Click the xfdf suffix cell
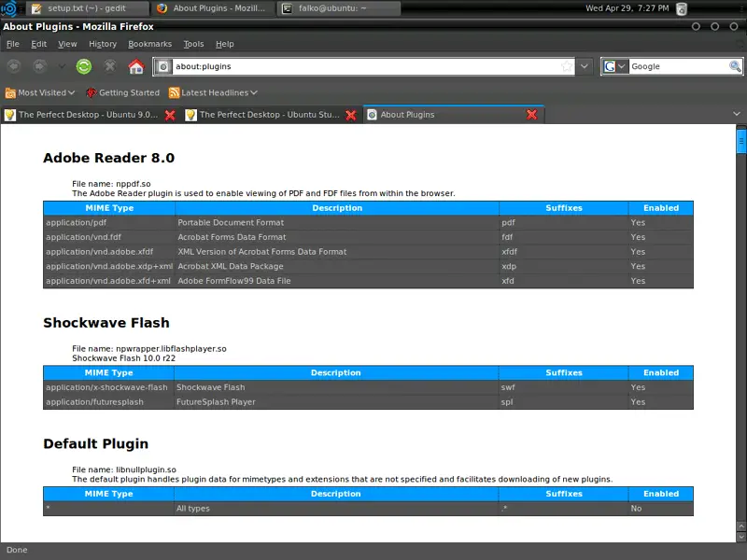747x560 pixels. click(564, 252)
